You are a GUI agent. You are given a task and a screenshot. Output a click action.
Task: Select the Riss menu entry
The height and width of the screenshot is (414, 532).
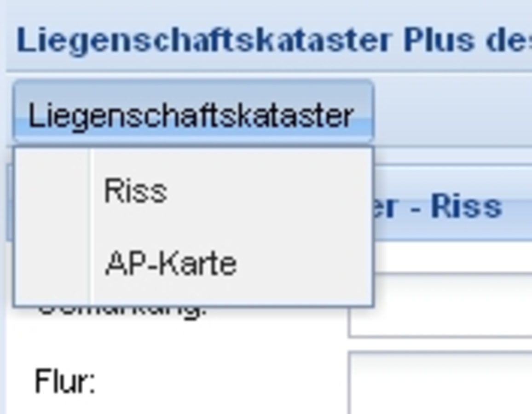(x=135, y=190)
